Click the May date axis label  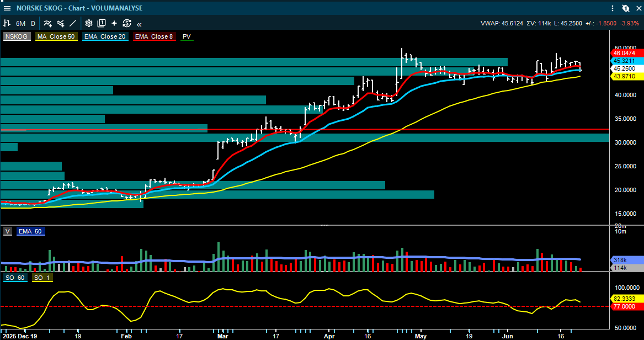tap(421, 336)
